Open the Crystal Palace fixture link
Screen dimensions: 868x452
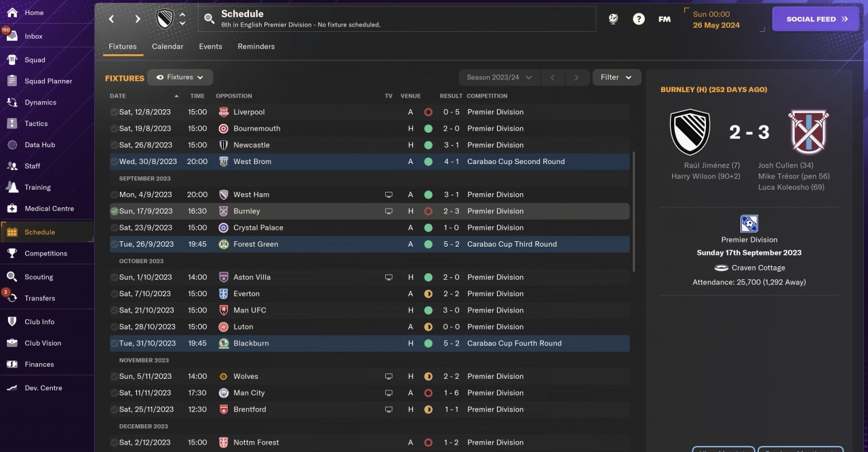pyautogui.click(x=258, y=228)
